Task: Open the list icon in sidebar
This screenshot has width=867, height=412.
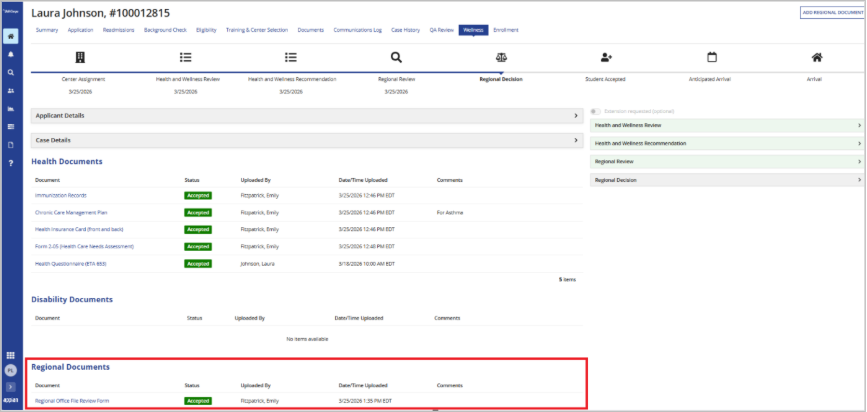Action: 11,127
